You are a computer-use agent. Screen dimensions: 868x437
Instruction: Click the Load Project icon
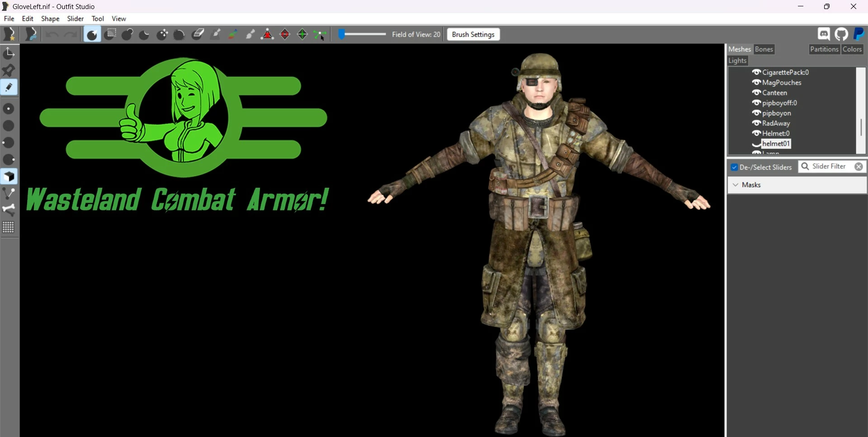tap(31, 34)
